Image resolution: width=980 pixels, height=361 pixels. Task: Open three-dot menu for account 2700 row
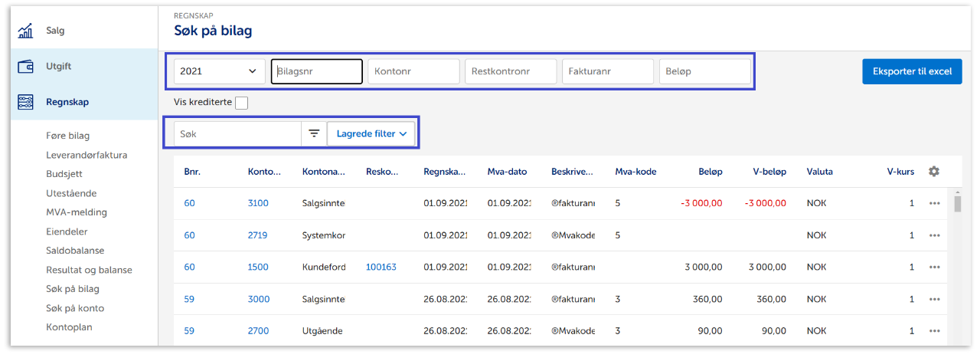pos(934,331)
